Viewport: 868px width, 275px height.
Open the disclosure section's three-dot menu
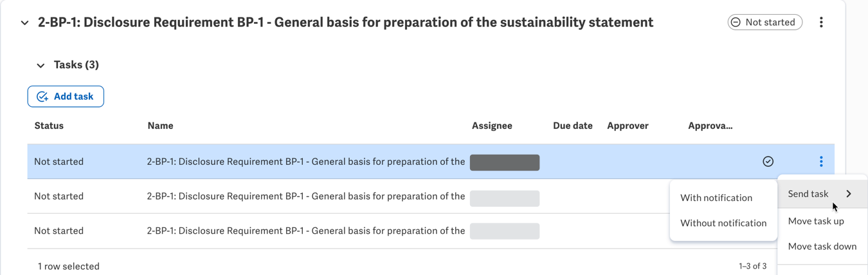pos(821,22)
